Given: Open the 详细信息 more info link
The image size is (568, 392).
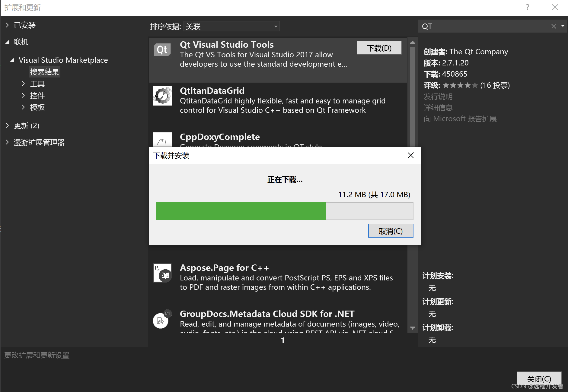Looking at the screenshot, I should point(438,108).
